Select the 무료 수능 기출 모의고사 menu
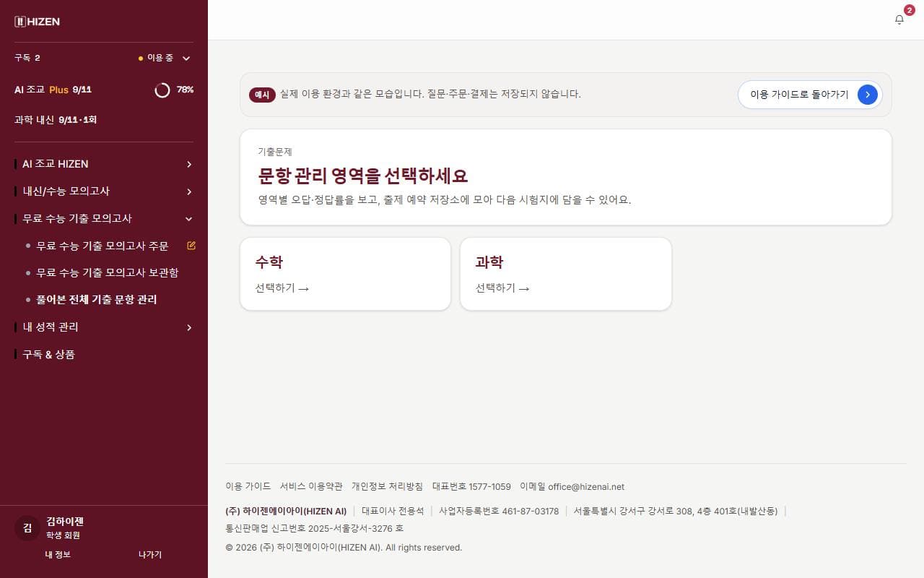 tap(104, 218)
